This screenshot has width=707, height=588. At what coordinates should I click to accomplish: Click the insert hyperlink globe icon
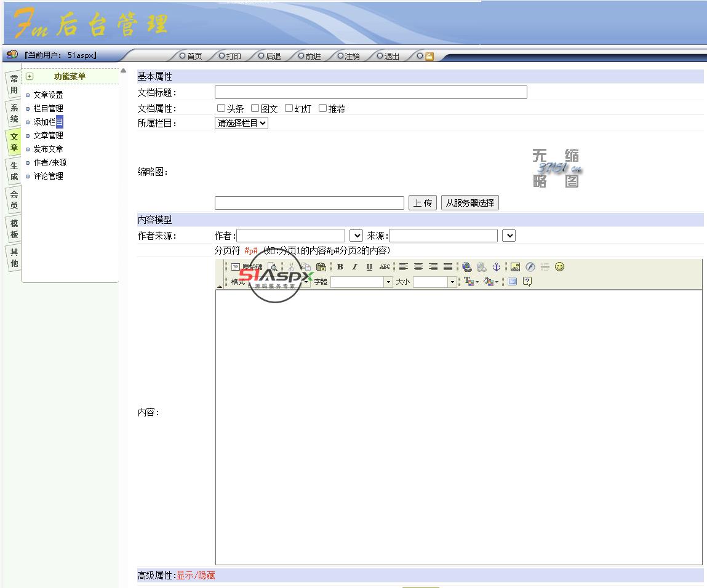click(x=467, y=267)
